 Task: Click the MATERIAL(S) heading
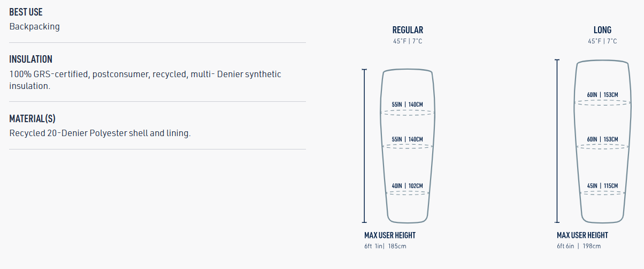(x=32, y=118)
